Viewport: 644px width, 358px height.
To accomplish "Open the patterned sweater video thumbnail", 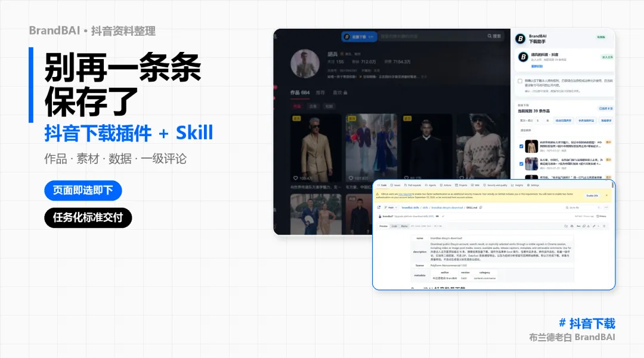I will (x=482, y=148).
